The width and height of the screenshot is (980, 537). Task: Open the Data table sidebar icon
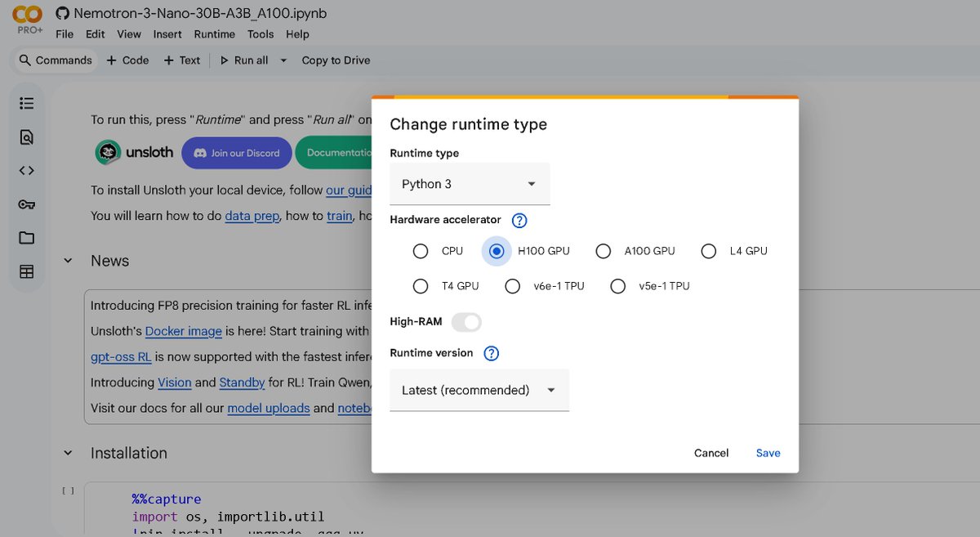pyautogui.click(x=26, y=271)
